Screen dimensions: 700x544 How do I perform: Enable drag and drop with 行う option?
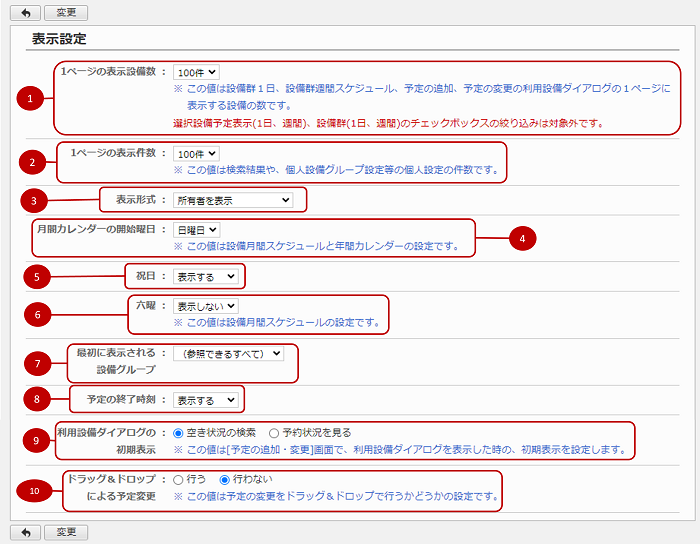(x=179, y=479)
